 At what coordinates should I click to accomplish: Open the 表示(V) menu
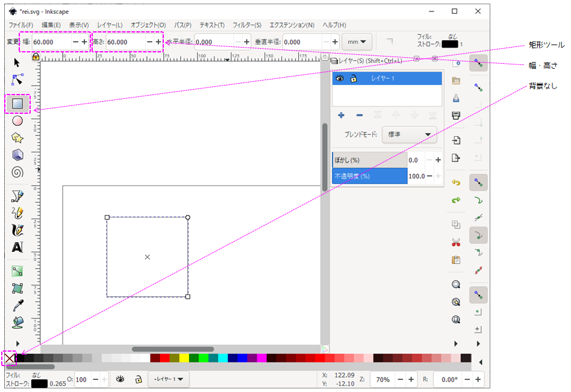(x=79, y=25)
